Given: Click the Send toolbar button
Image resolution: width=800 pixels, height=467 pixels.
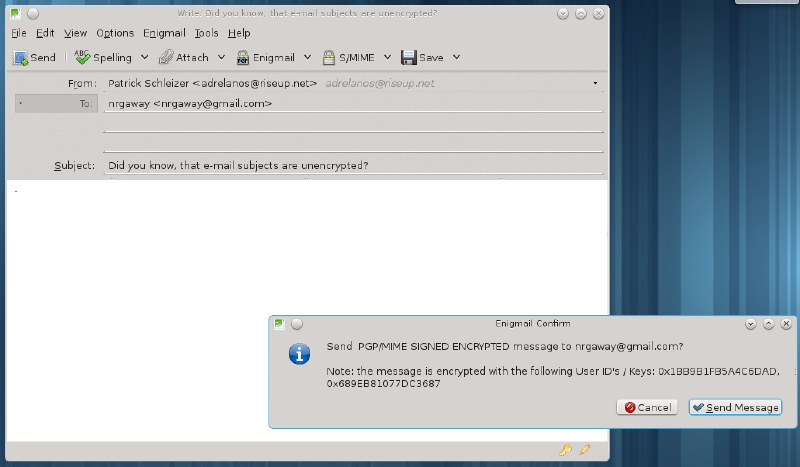Looking at the screenshot, I should coord(34,58).
